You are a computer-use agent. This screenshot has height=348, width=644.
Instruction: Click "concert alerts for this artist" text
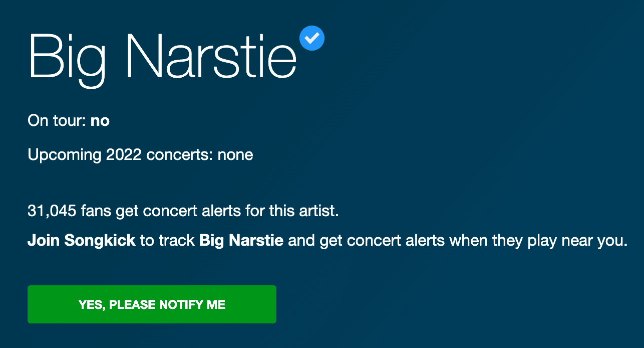pyautogui.click(x=241, y=212)
